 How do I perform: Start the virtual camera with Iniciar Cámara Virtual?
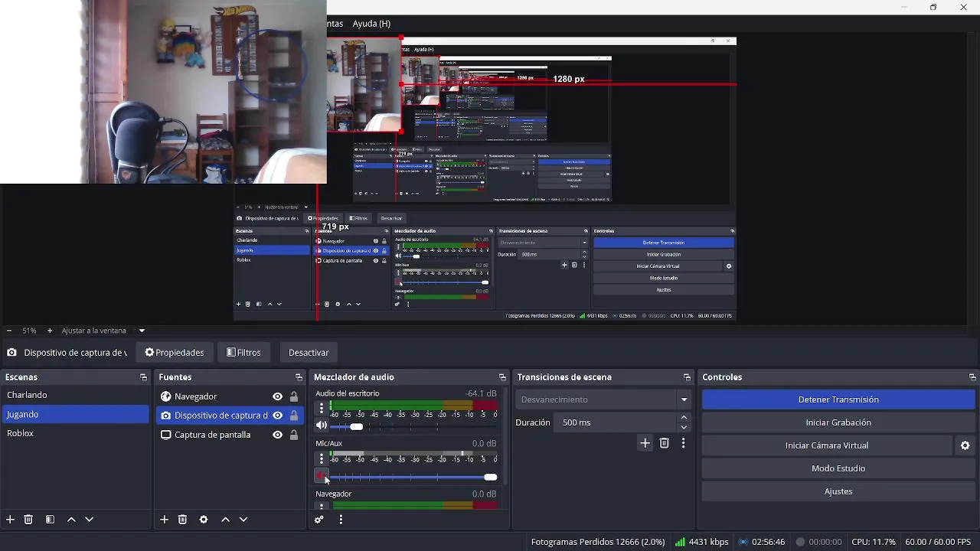click(827, 445)
